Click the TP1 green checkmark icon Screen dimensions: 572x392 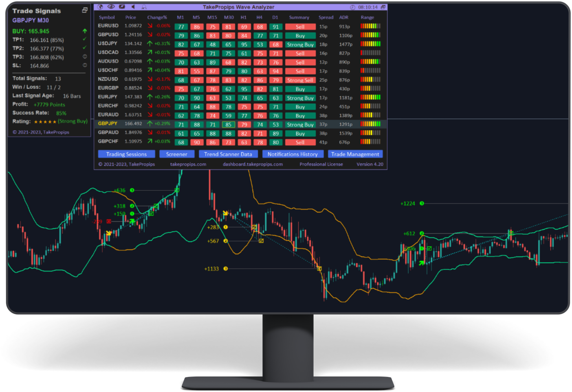(85, 39)
